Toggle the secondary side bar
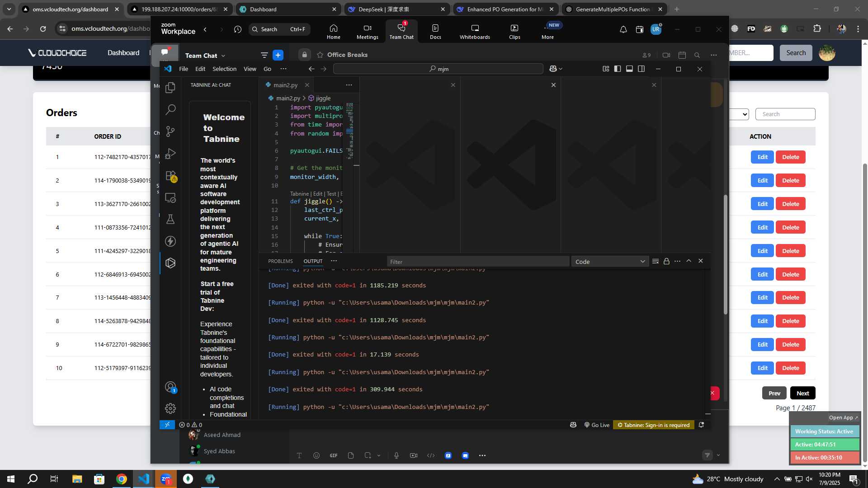 [x=641, y=69]
